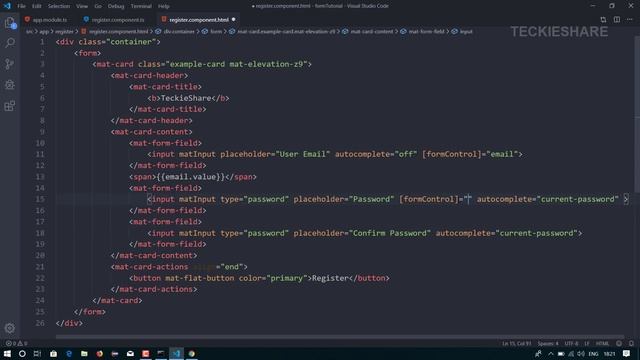Show hidden system tray icons chevron
640x360 pixels.
[x=551, y=353]
